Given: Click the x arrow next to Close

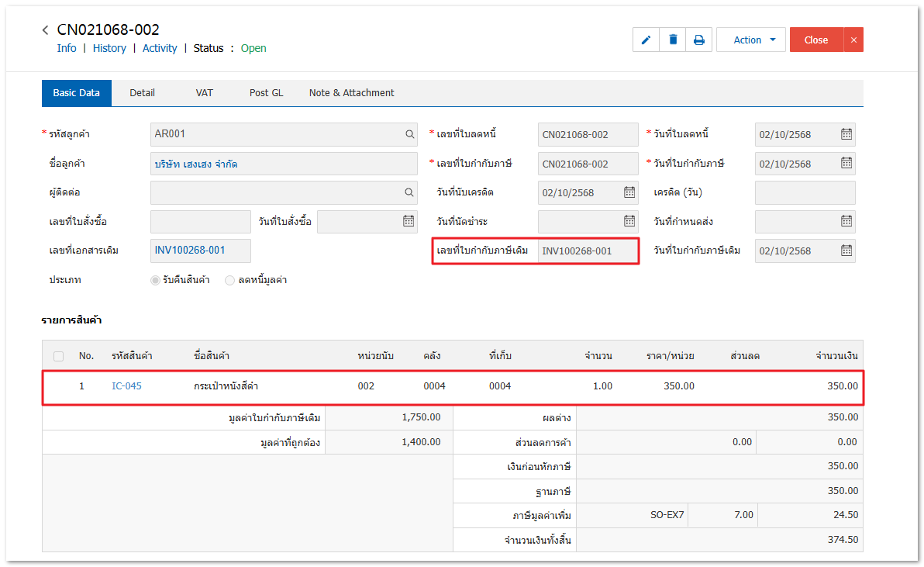Looking at the screenshot, I should [x=853, y=40].
